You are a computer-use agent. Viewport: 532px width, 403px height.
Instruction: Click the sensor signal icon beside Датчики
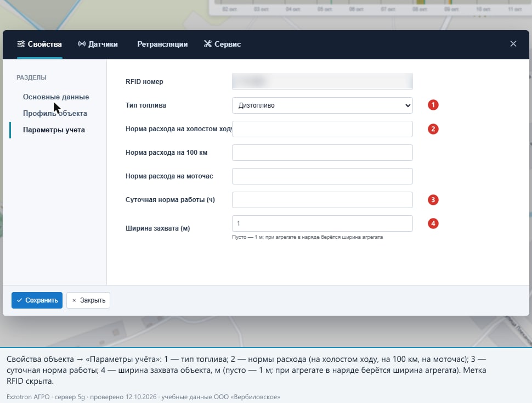[82, 44]
